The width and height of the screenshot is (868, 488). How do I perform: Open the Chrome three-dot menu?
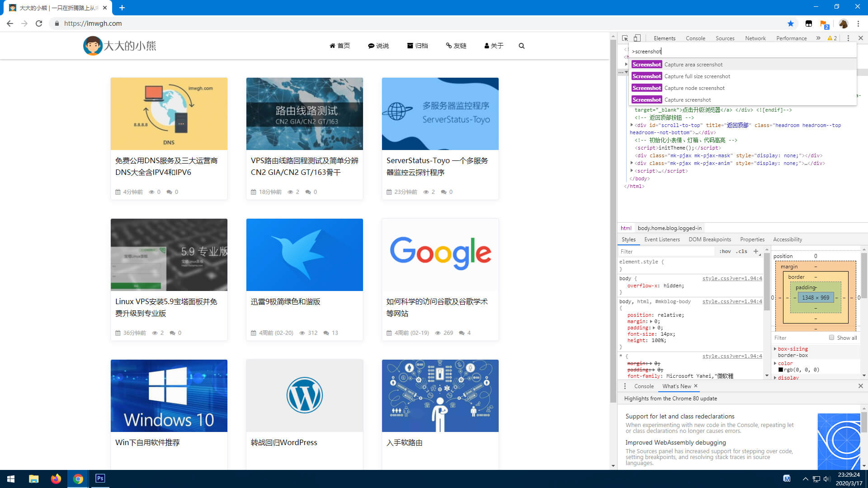pyautogui.click(x=858, y=23)
